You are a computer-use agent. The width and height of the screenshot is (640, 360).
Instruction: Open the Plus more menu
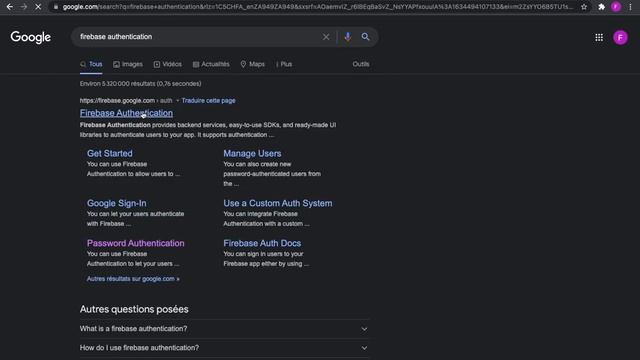click(x=284, y=64)
